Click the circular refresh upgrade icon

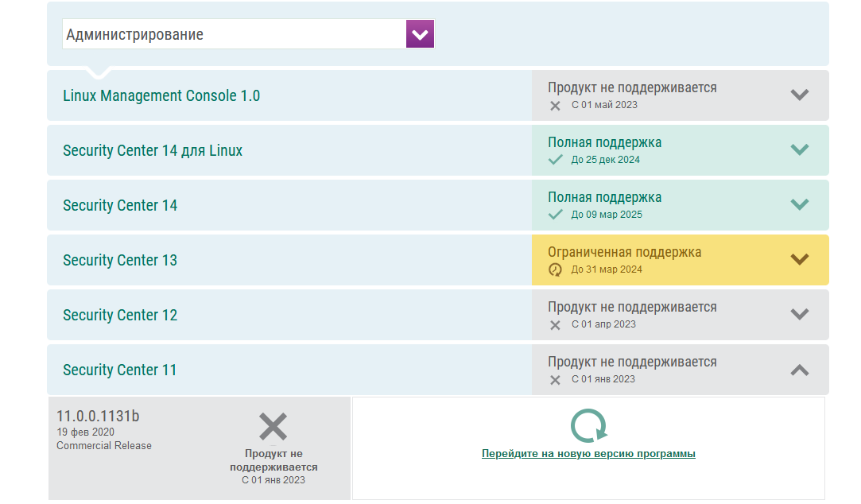[x=588, y=425]
